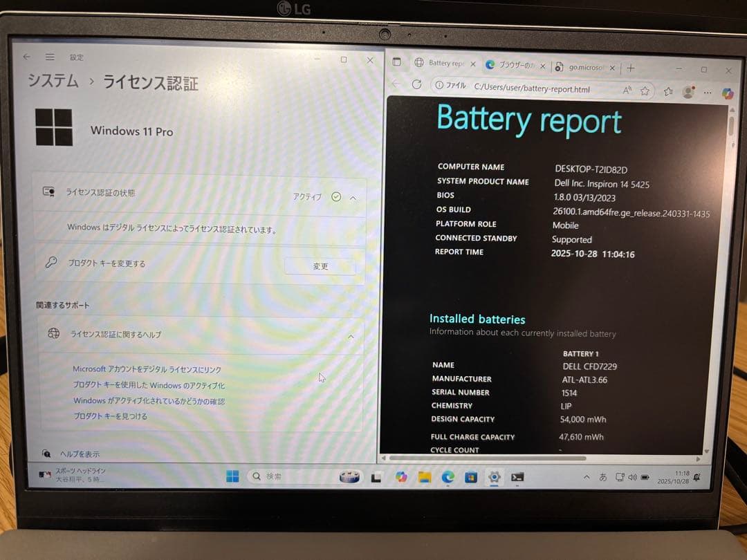Open the Edge favorites hub icon
This screenshot has height=560, width=747.
tap(668, 91)
